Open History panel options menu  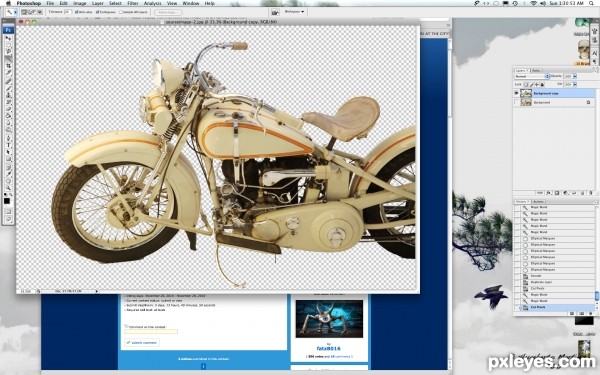click(596, 202)
